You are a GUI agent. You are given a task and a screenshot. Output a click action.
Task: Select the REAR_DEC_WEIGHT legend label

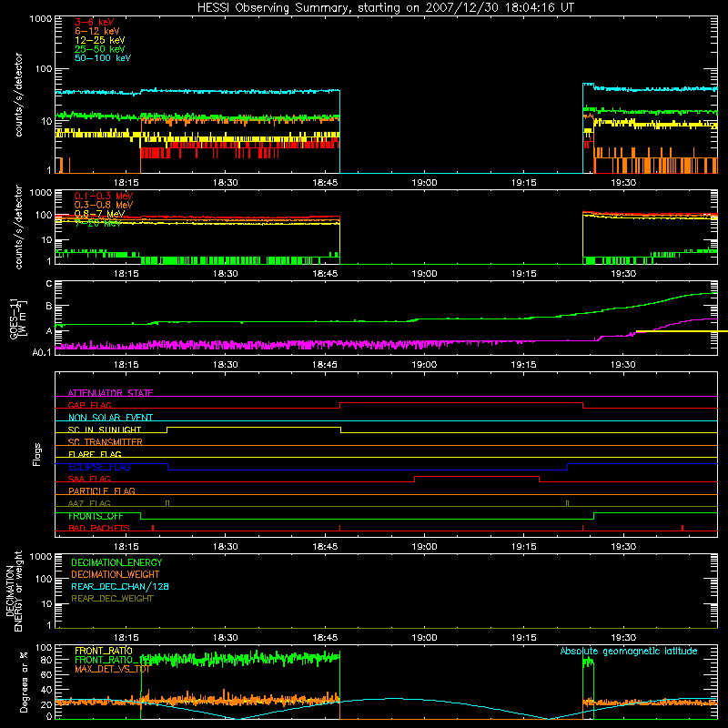pos(112,599)
